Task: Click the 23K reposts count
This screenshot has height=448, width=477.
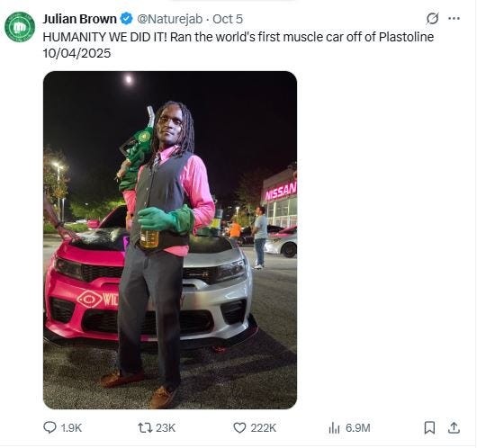Action: tap(166, 428)
